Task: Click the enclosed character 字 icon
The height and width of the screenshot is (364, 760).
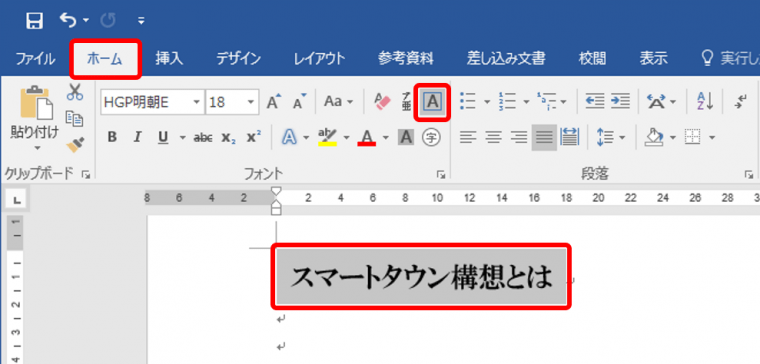Action: pyautogui.click(x=431, y=138)
